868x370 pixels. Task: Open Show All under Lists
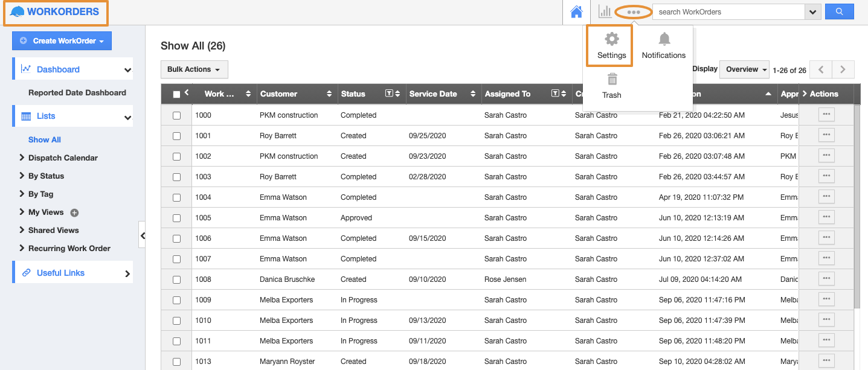pyautogui.click(x=44, y=139)
